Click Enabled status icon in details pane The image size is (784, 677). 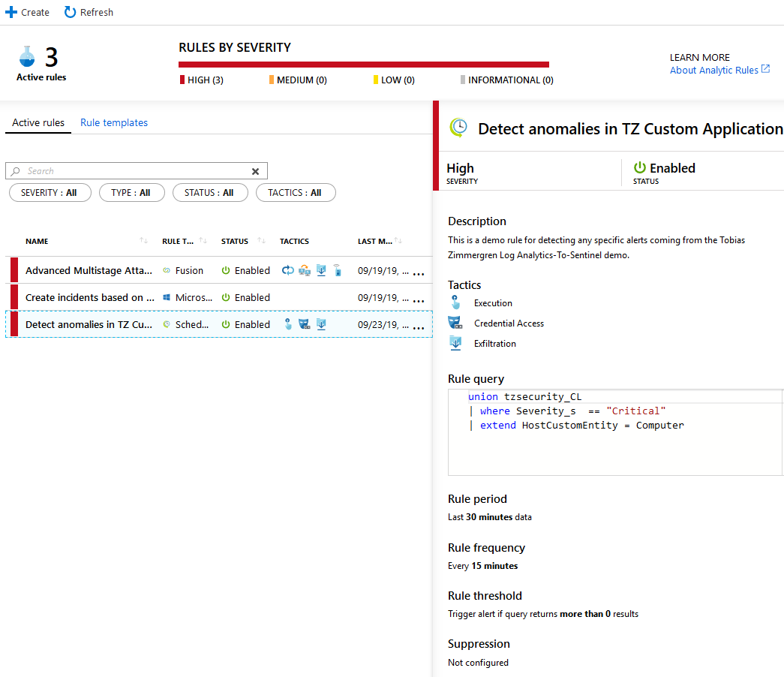640,168
